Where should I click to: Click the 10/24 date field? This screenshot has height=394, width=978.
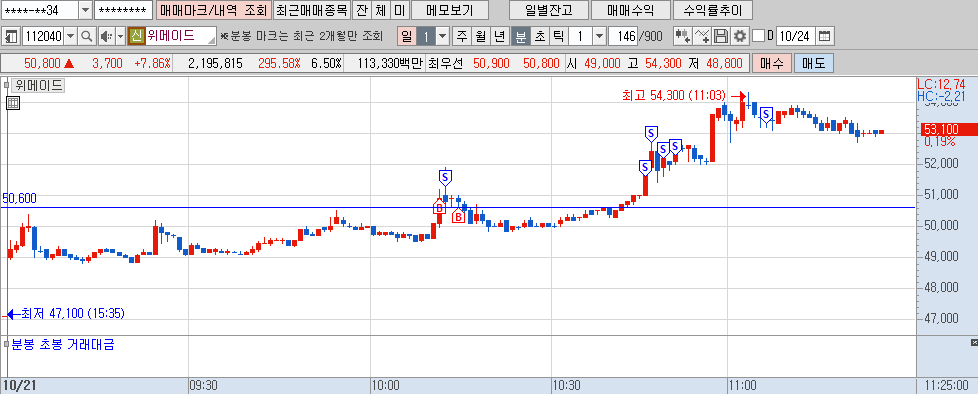795,36
